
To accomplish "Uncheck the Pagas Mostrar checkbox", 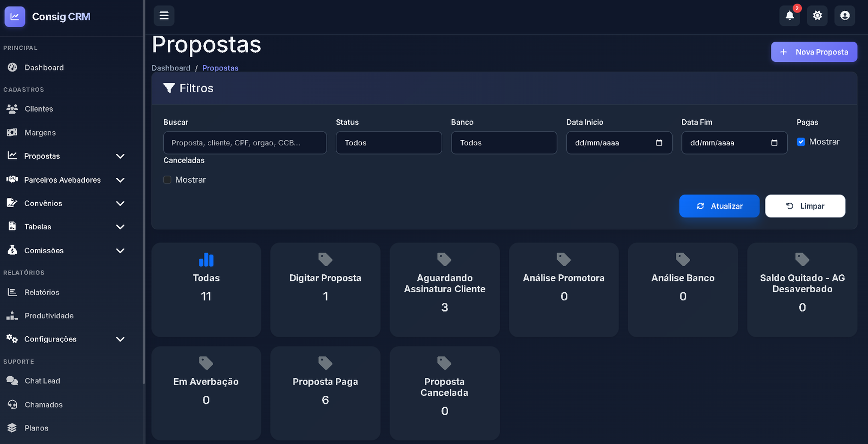I will coord(801,142).
